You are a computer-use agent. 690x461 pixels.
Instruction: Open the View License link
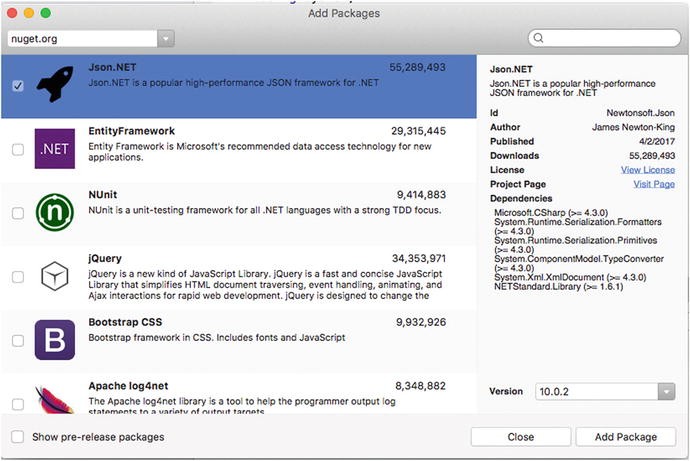648,170
